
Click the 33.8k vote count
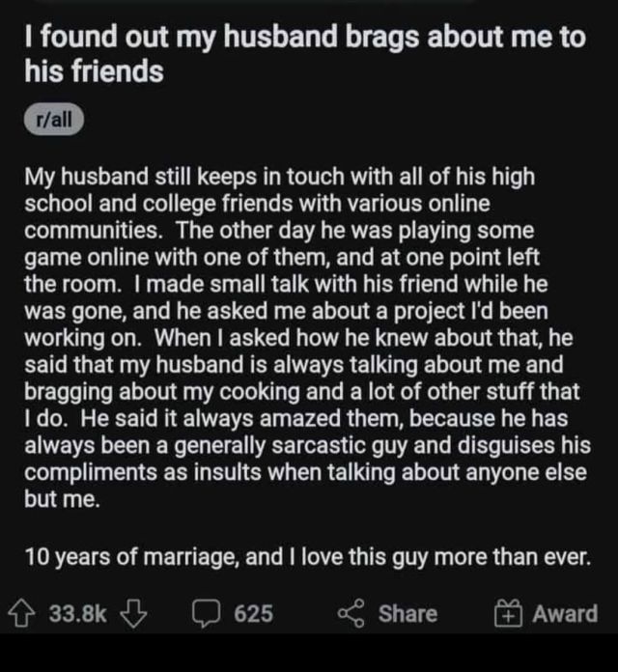[77, 614]
